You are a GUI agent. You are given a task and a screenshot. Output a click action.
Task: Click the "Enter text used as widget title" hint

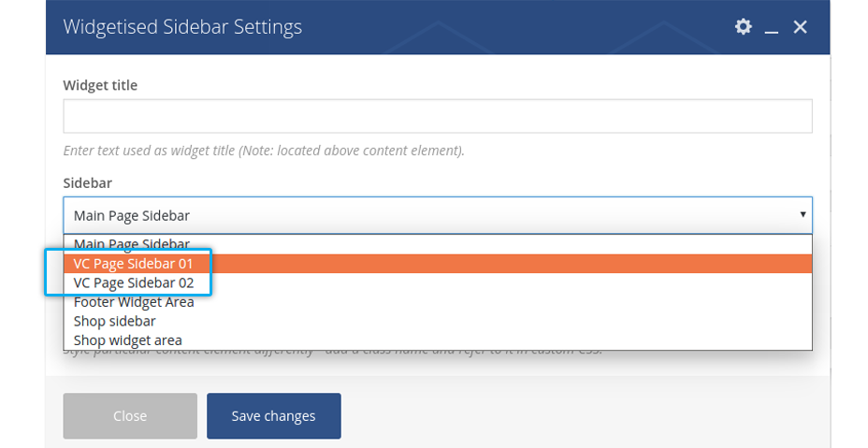click(x=264, y=151)
